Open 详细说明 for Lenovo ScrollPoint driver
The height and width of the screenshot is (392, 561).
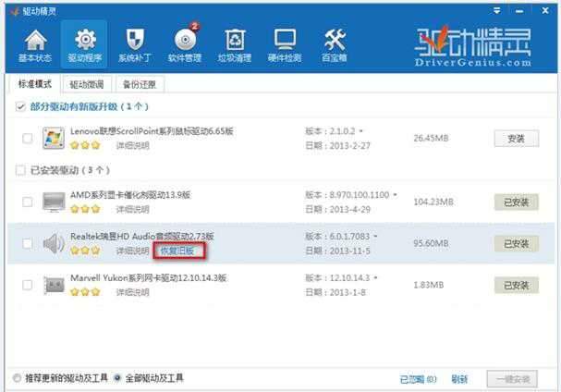pos(133,145)
